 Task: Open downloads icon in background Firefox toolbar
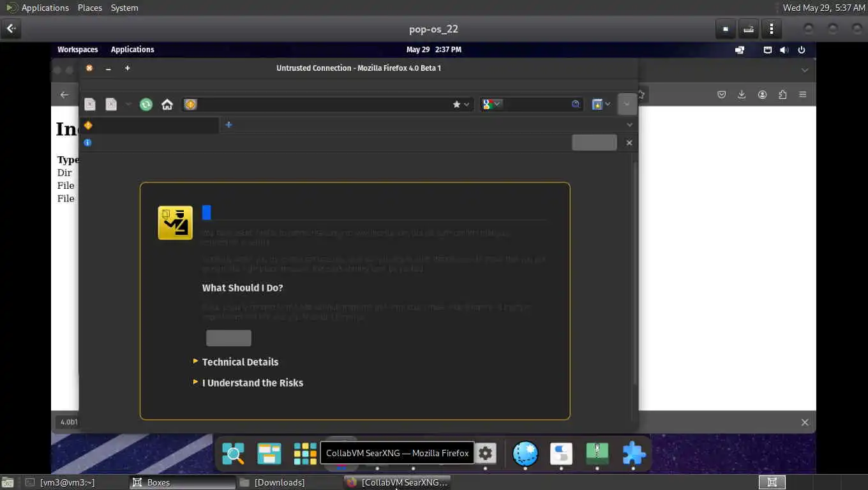(742, 94)
